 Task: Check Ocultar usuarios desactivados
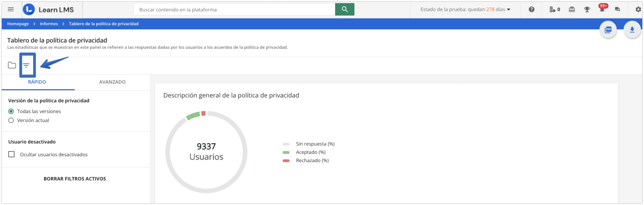click(x=12, y=154)
